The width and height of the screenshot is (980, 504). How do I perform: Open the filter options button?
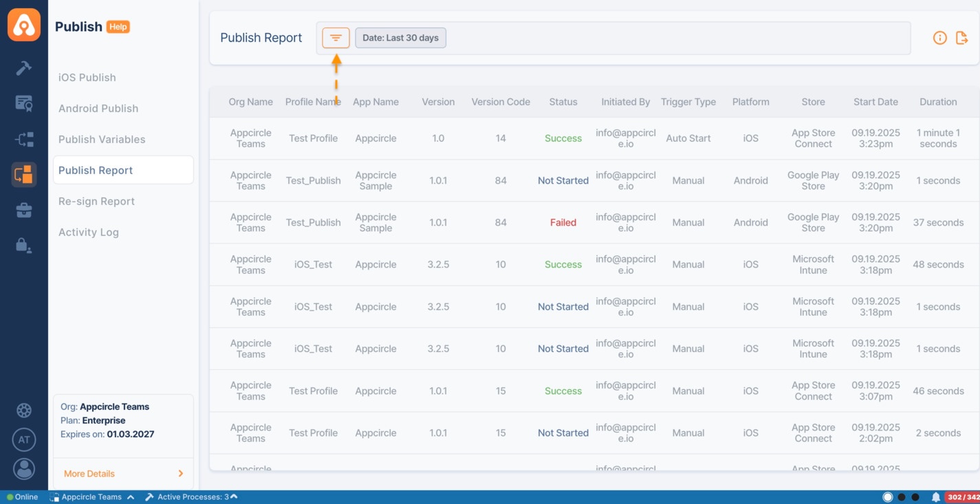pyautogui.click(x=336, y=38)
